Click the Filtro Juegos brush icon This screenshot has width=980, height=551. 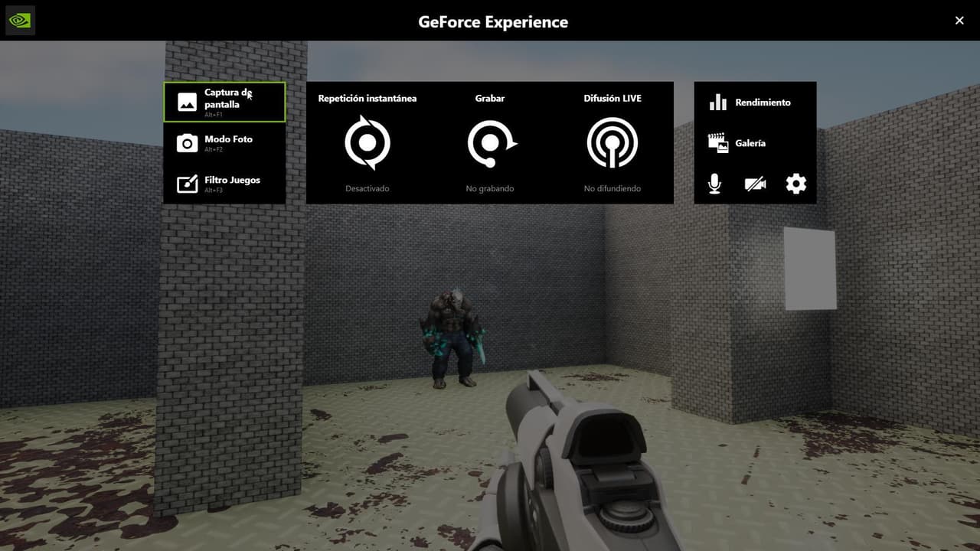pyautogui.click(x=188, y=184)
